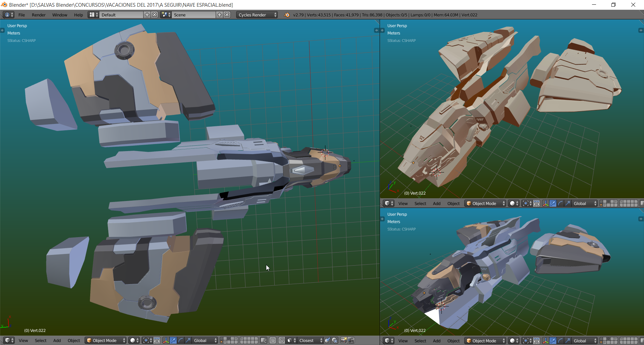This screenshot has height=345, width=644.
Task: Open the main viewport Global orientation dropdown
Action: (205, 340)
